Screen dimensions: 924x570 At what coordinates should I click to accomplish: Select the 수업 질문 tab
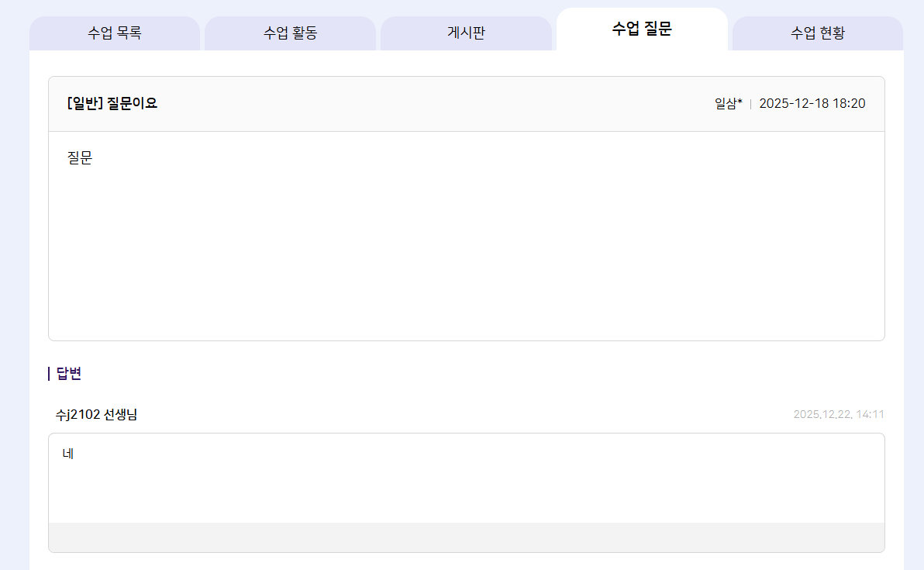pyautogui.click(x=642, y=30)
